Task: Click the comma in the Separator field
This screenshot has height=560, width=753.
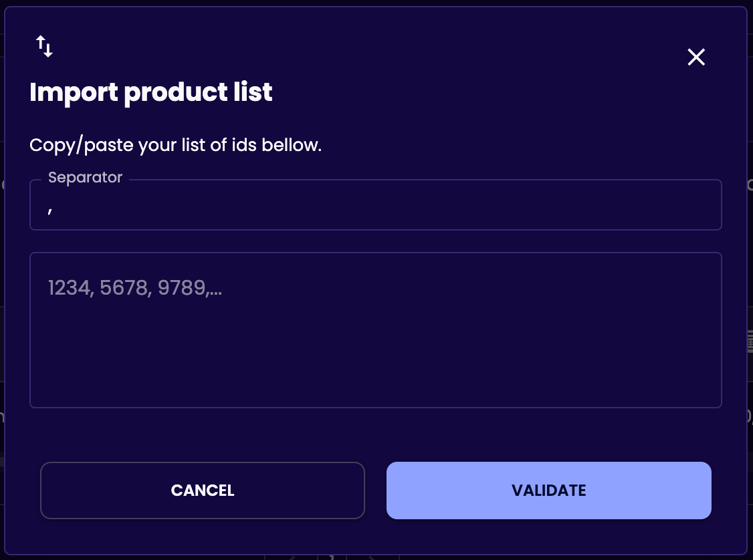Action: (x=50, y=211)
